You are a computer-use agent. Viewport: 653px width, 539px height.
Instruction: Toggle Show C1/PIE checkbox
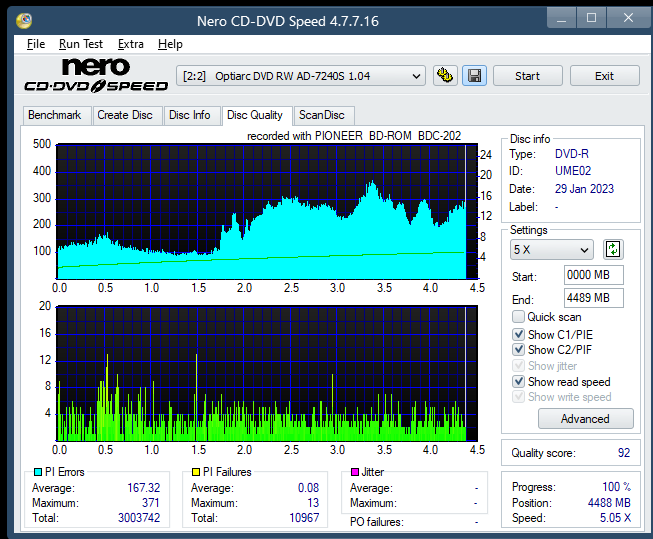click(x=518, y=334)
